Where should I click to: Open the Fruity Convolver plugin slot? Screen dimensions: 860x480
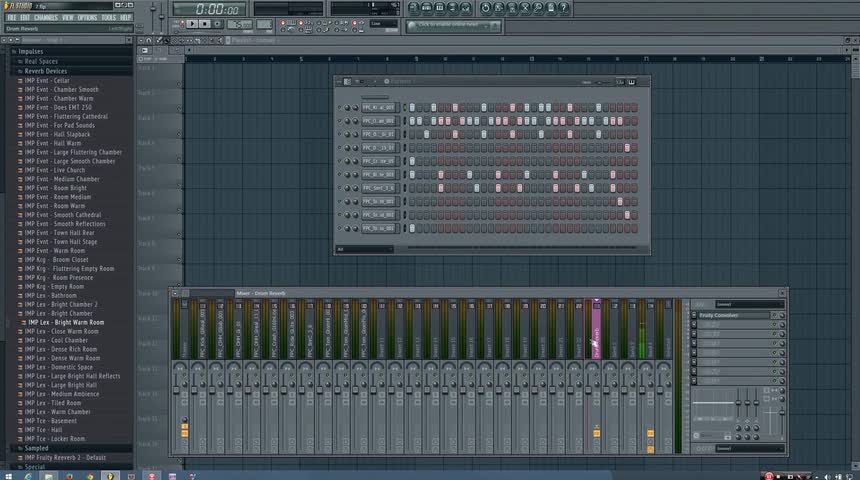(x=734, y=315)
